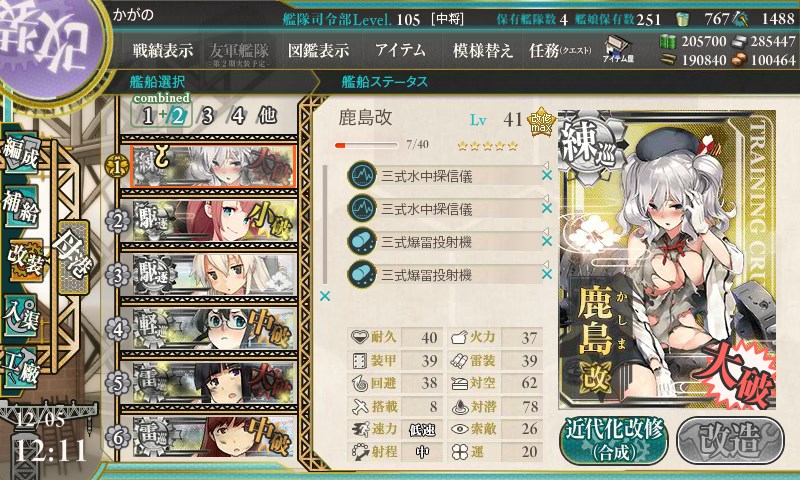Switch to fleet 3 tab
The width and height of the screenshot is (800, 480).
point(207,116)
